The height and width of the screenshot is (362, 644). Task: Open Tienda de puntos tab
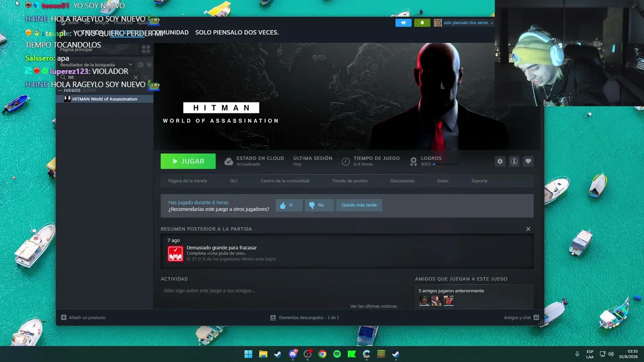tap(350, 181)
